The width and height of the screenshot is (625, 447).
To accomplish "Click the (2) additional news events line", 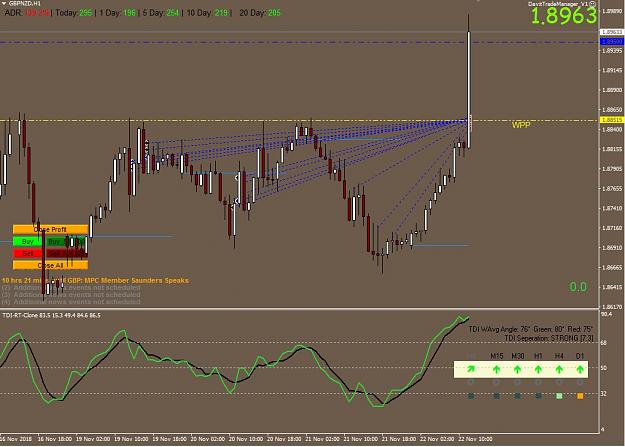I will (71, 287).
